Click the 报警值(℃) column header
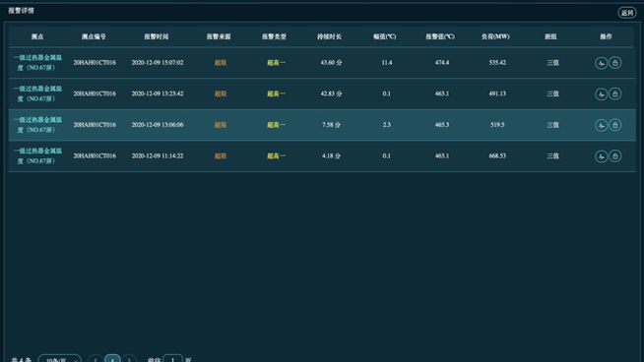Viewport: 644px width, 362px height. 440,36
